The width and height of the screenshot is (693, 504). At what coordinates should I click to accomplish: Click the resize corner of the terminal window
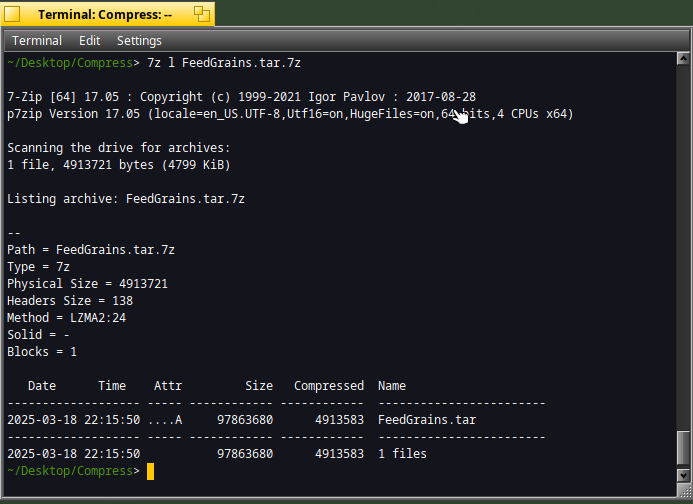point(683,489)
